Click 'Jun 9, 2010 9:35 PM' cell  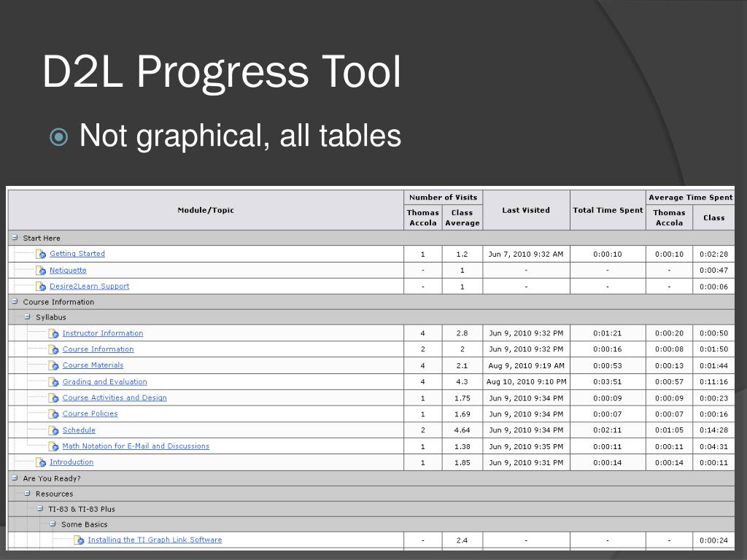click(x=526, y=447)
